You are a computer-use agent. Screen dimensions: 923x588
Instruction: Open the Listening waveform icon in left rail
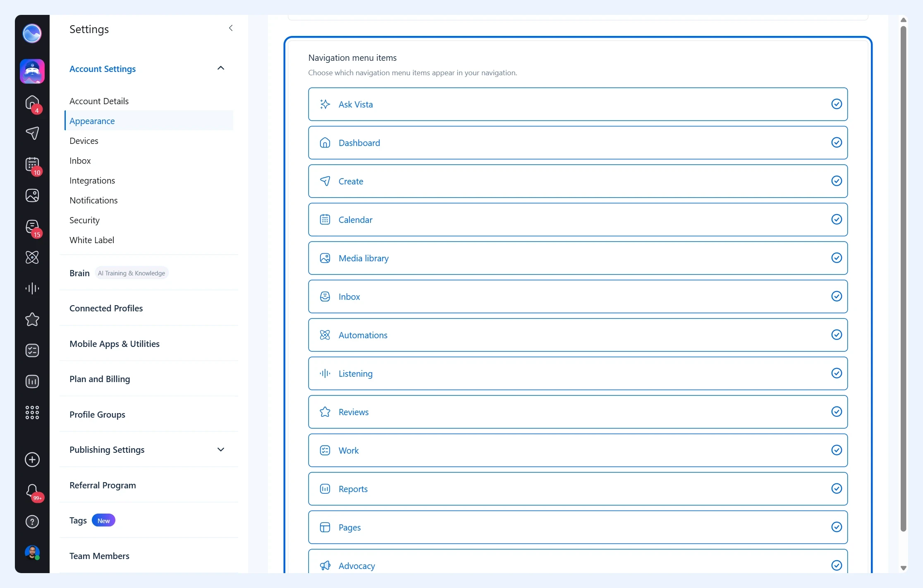pos(32,288)
